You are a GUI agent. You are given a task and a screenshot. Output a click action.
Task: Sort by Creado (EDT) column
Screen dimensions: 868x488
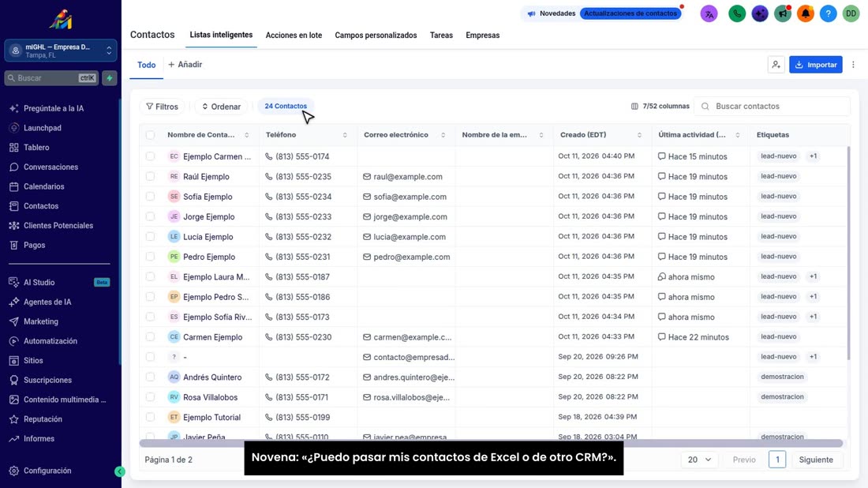pos(639,135)
